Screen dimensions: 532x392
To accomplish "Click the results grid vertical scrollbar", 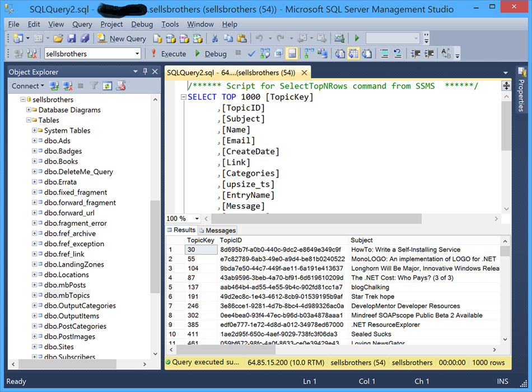I will point(505,290).
